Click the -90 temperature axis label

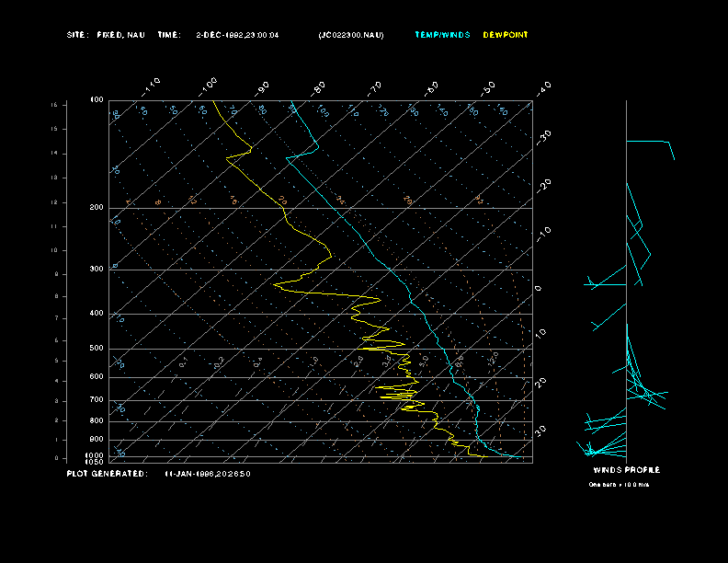point(262,89)
